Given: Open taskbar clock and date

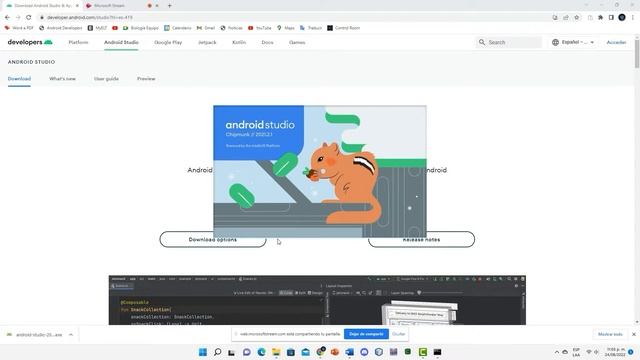Looking at the screenshot, I should coord(615,352).
